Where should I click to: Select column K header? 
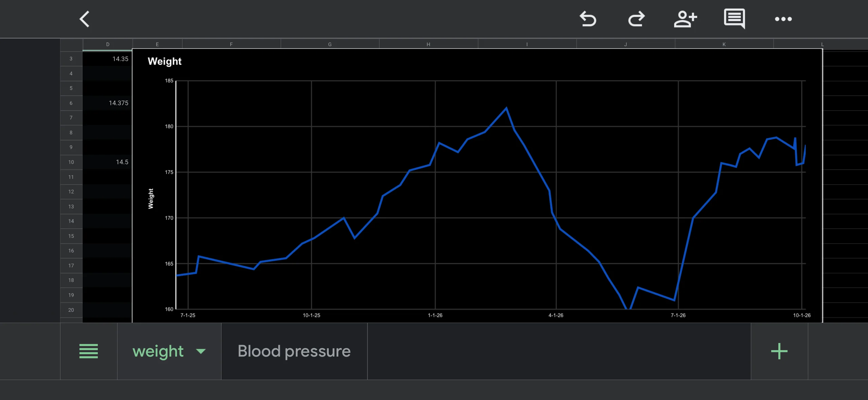[x=724, y=44]
